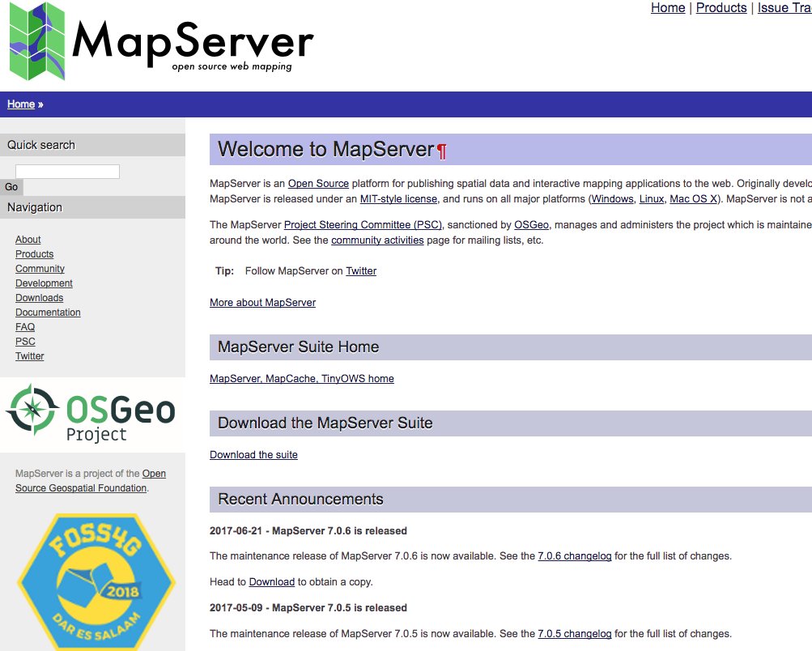Screen dimensions: 812x651
Task: Open the OSGeo Project logo
Action: coord(91,413)
